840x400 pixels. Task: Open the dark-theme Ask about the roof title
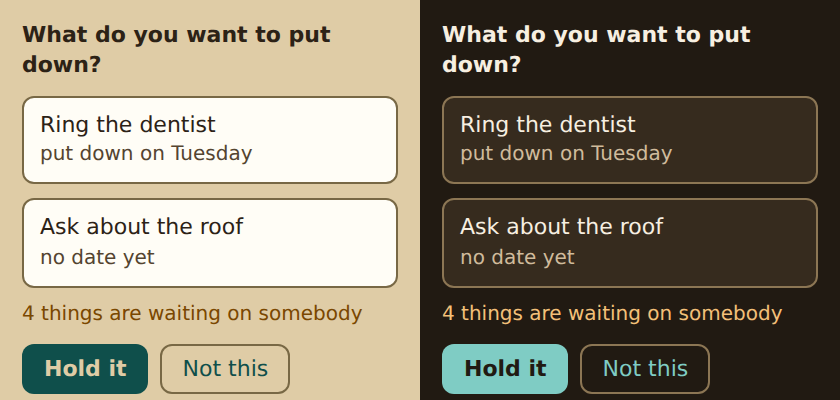[561, 227]
